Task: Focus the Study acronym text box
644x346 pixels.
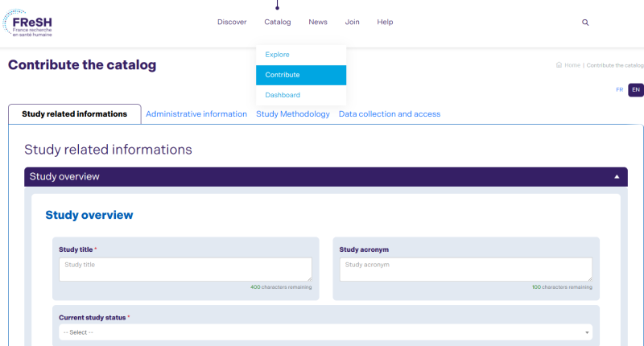Action: (465, 269)
